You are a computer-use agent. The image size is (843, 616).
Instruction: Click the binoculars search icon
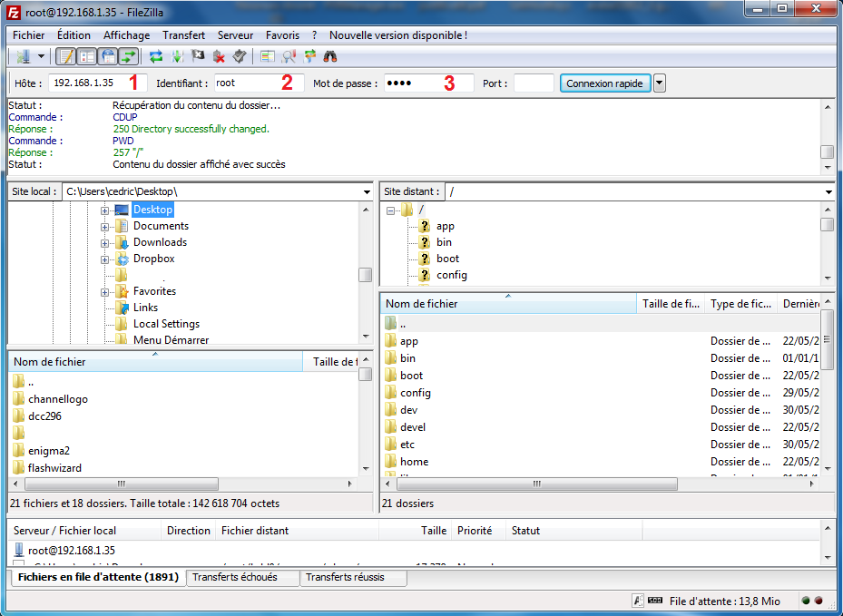tap(330, 56)
